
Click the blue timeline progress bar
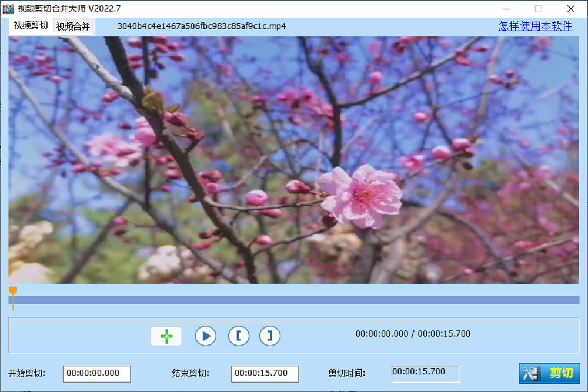pos(294,300)
